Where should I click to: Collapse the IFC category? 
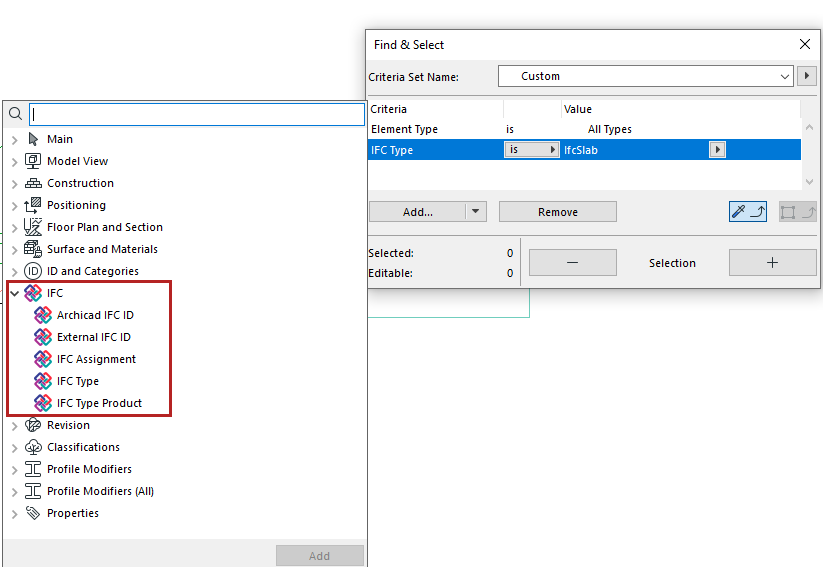(x=15, y=293)
